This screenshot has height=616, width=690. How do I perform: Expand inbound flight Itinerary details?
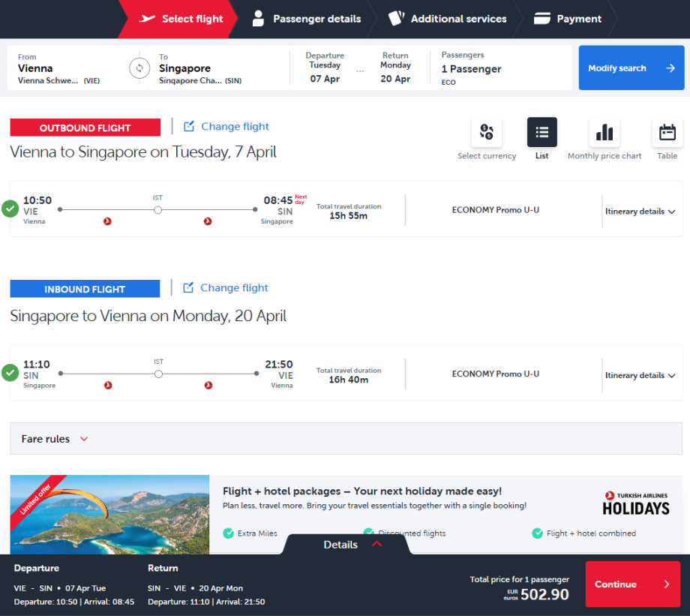coord(640,375)
